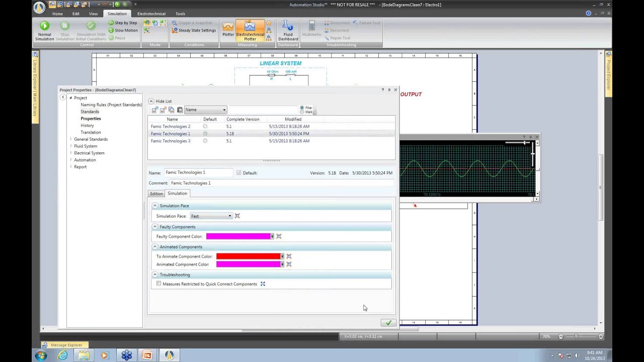Viewport: 644px width, 362px height.
Task: Open Internet Explorer from taskbar
Action: [62, 355]
